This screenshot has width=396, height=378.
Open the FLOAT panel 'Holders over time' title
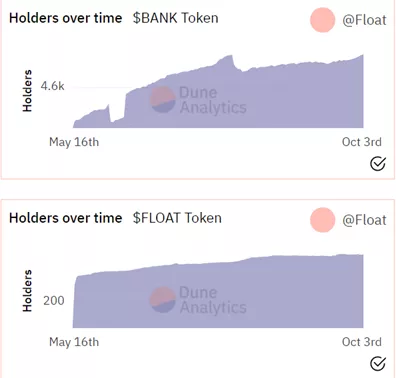[x=66, y=218]
